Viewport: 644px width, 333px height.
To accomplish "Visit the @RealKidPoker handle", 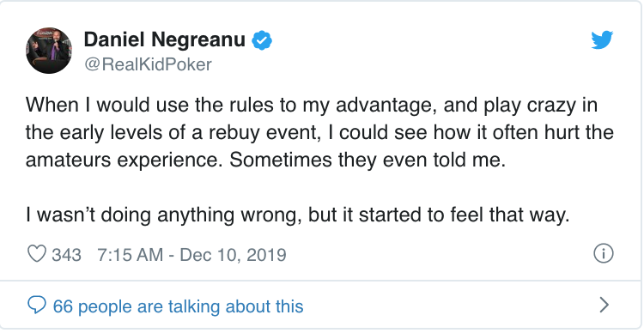I will pos(148,64).
